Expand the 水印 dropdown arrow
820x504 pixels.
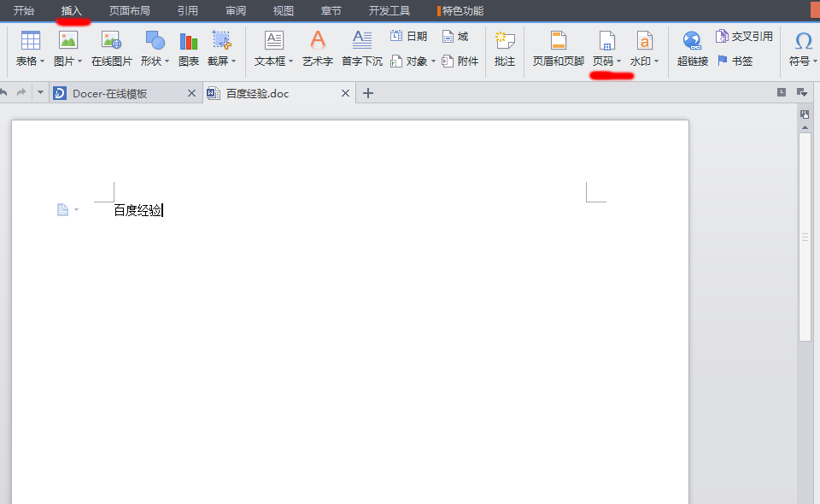point(656,62)
